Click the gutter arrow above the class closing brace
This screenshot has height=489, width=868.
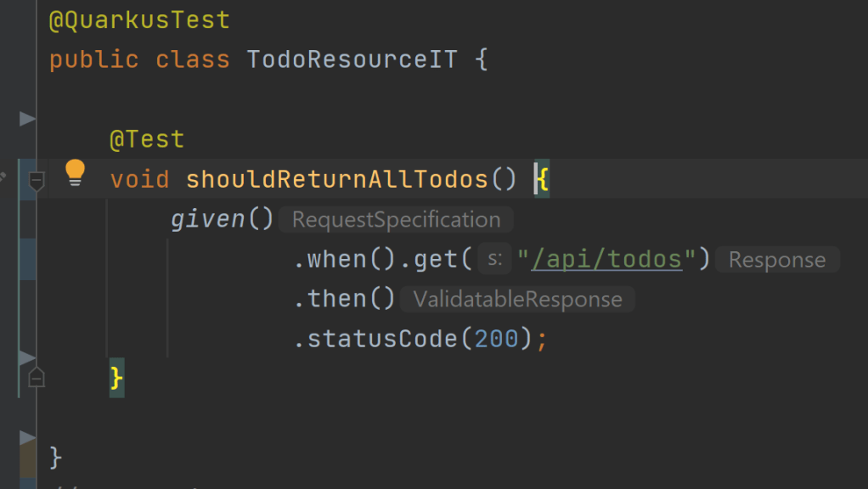tap(28, 437)
